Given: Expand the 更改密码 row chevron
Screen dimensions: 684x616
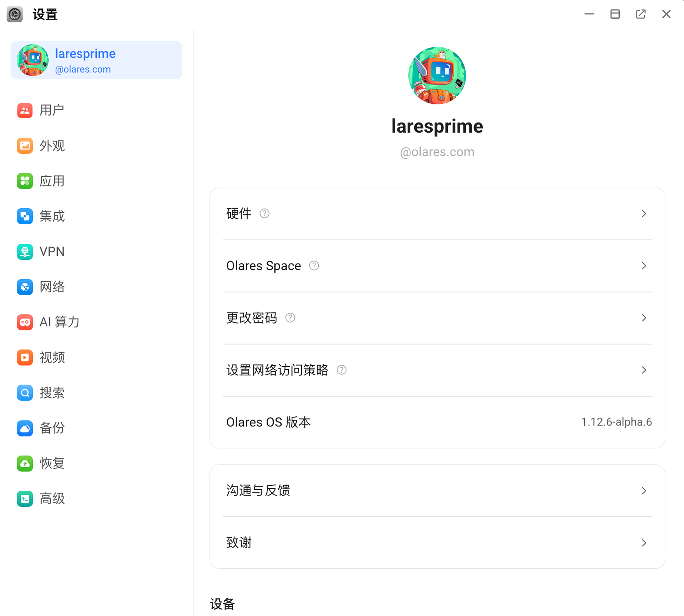Looking at the screenshot, I should click(644, 318).
